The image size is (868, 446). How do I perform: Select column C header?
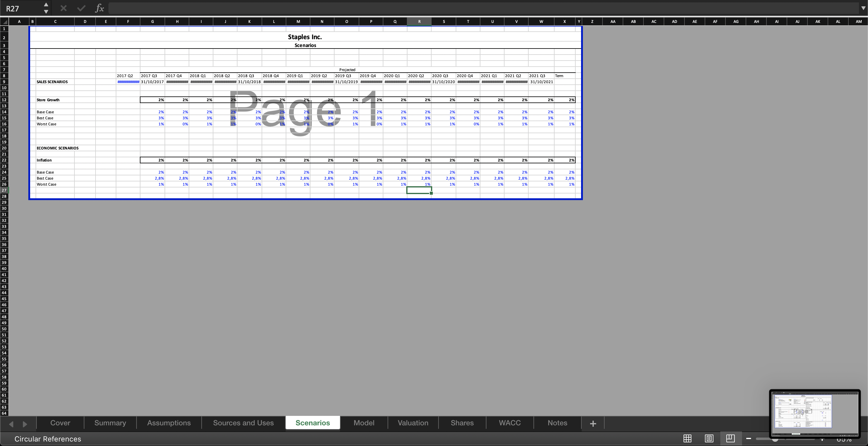point(55,22)
